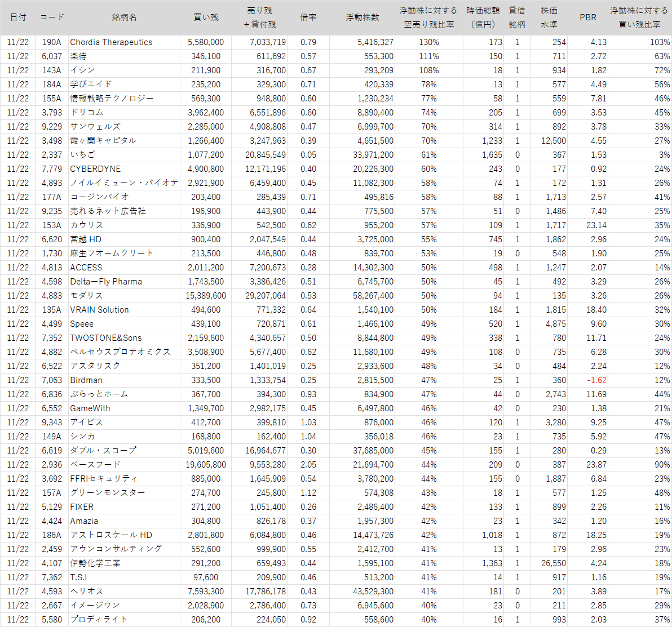Click the 株価水準 column header

tap(549, 17)
